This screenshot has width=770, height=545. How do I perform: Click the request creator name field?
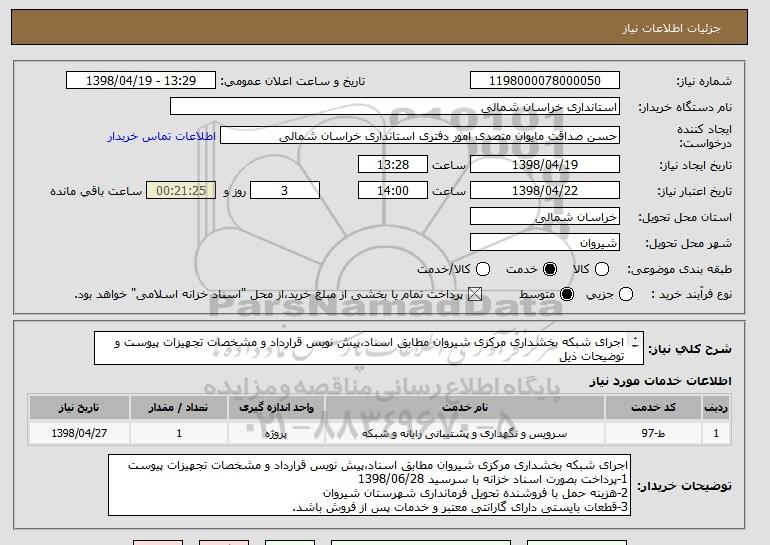pos(420,136)
